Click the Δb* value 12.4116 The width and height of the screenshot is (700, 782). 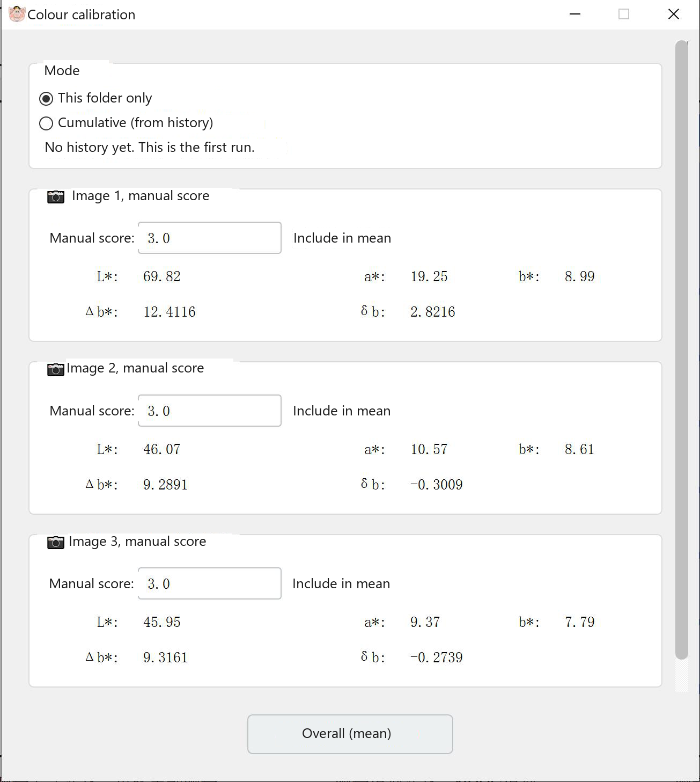coord(170,312)
